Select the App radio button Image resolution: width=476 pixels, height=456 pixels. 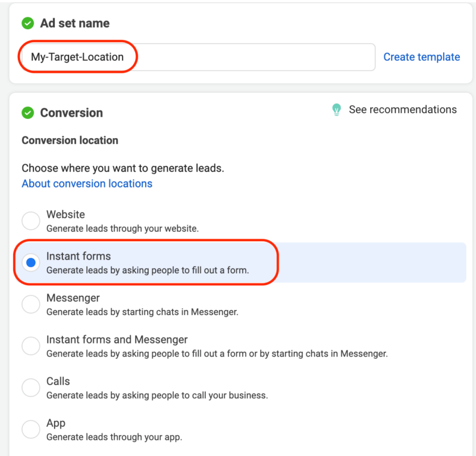[31, 429]
